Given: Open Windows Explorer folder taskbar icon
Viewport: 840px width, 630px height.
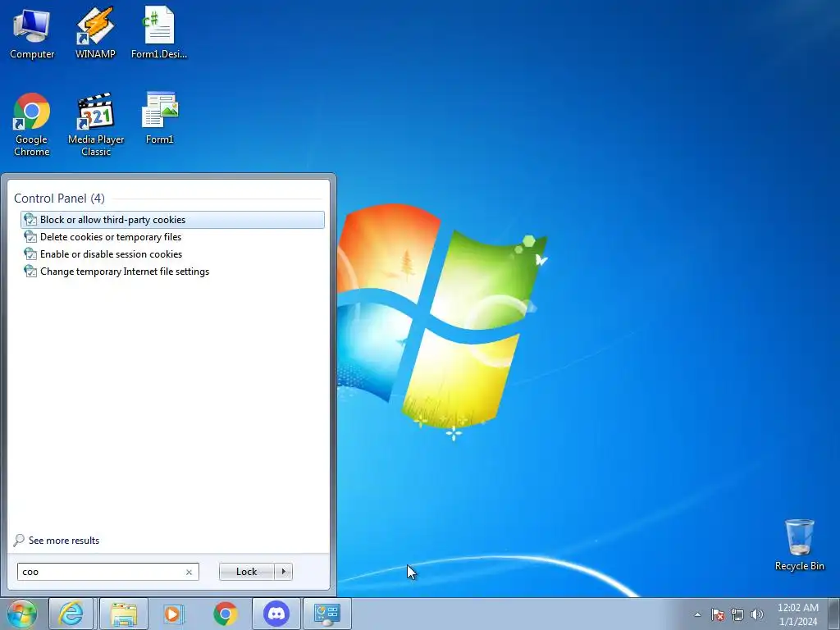Looking at the screenshot, I should (124, 614).
